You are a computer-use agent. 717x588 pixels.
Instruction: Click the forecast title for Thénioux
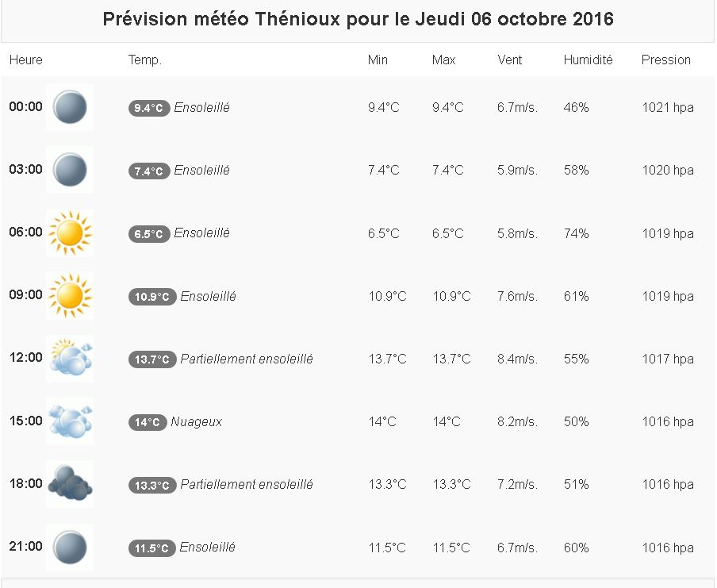358,20
